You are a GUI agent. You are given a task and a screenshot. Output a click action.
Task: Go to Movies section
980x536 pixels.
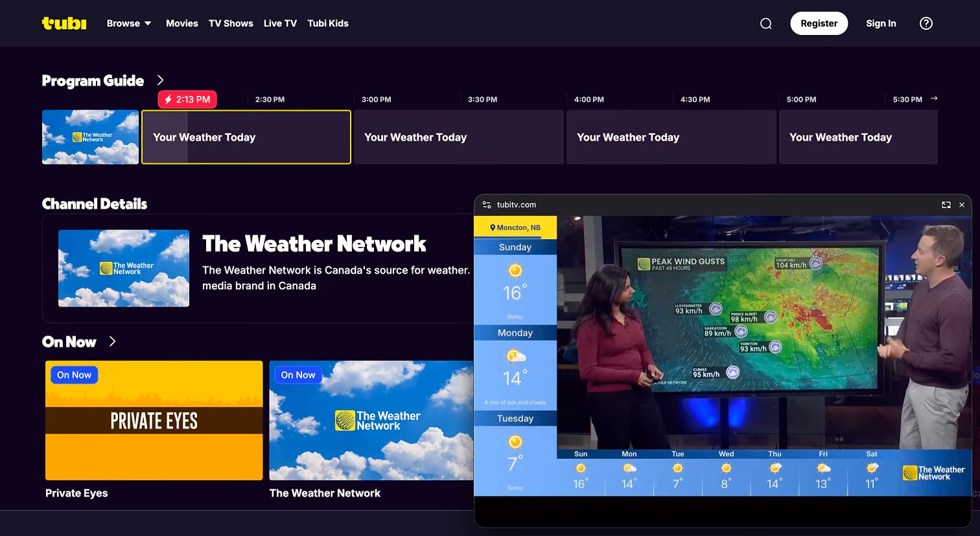tap(182, 23)
